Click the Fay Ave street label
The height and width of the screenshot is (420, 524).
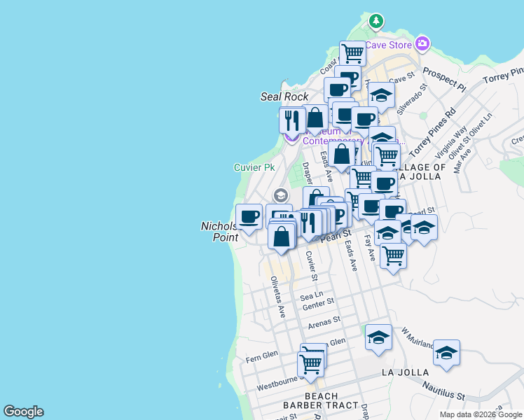369,248
